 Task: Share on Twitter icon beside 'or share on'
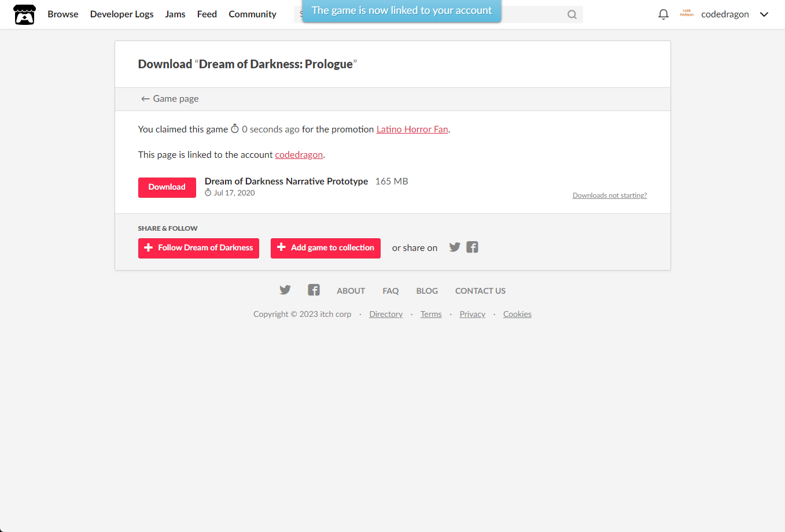click(455, 247)
